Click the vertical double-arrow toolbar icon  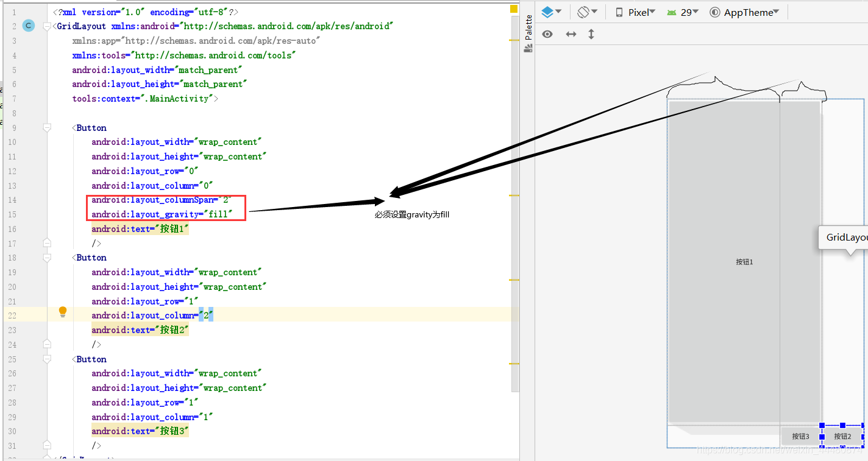[x=591, y=34]
